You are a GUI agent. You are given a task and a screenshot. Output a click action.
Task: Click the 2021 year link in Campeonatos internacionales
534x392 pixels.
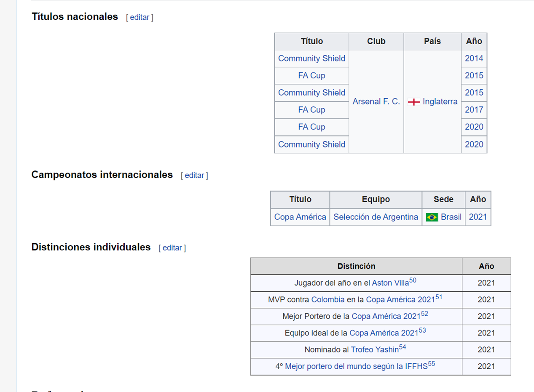pos(478,217)
